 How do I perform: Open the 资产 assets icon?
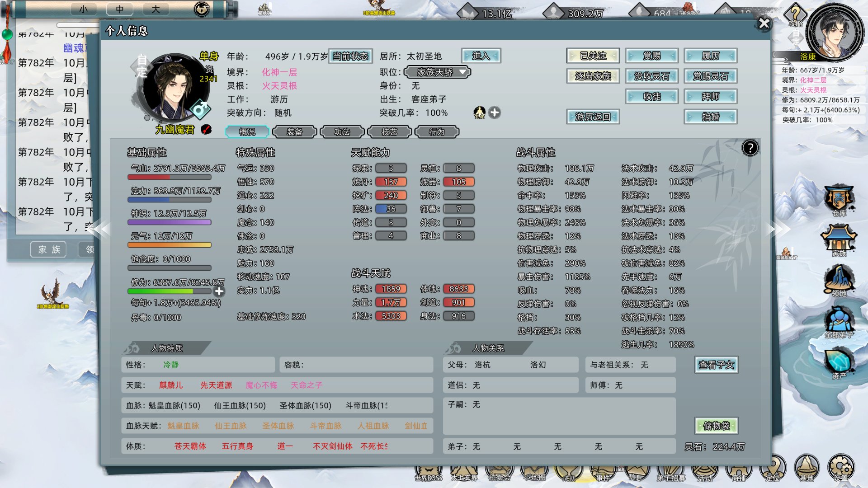839,362
